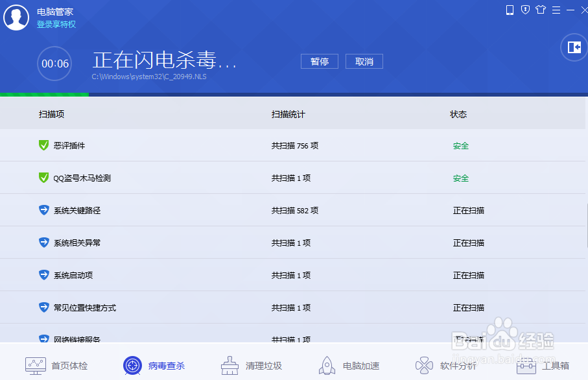Click the shield keyhole account protection icon

click(x=525, y=10)
